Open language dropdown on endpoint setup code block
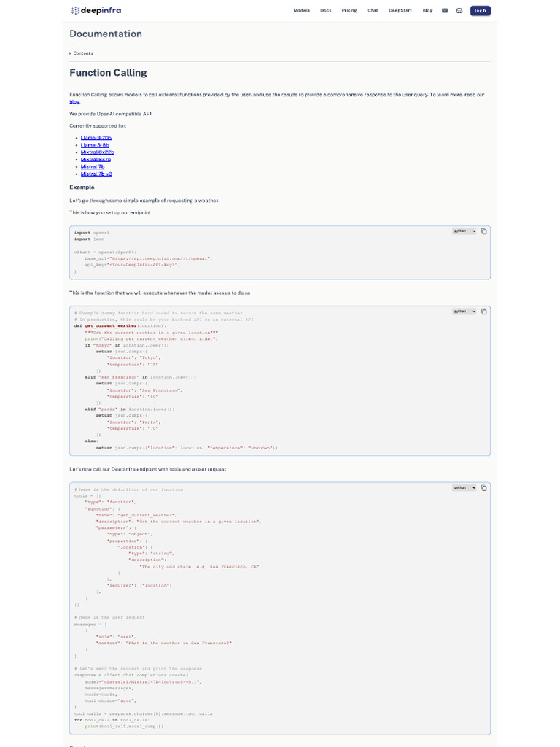Viewport: 560px width, 747px height. click(464, 231)
